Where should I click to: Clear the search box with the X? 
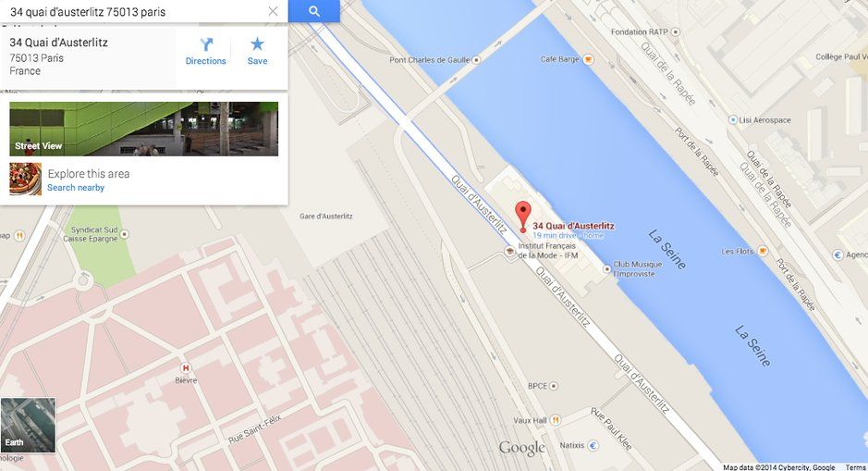273,11
